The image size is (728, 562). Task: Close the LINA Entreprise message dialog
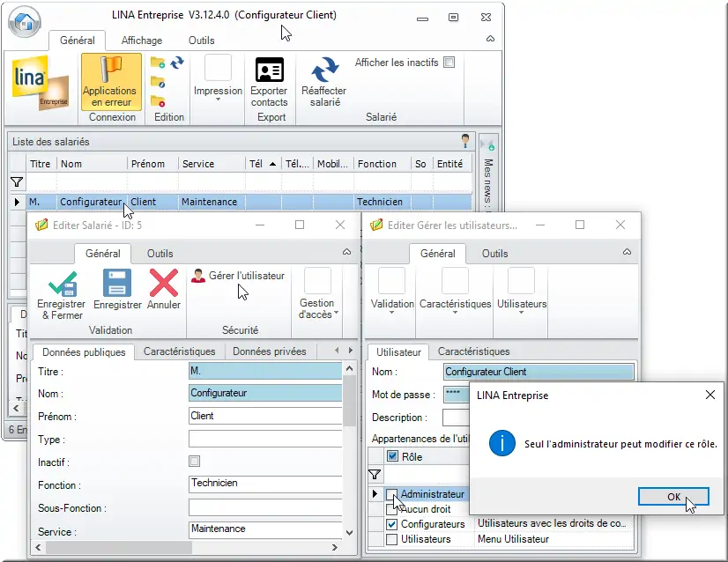709,395
